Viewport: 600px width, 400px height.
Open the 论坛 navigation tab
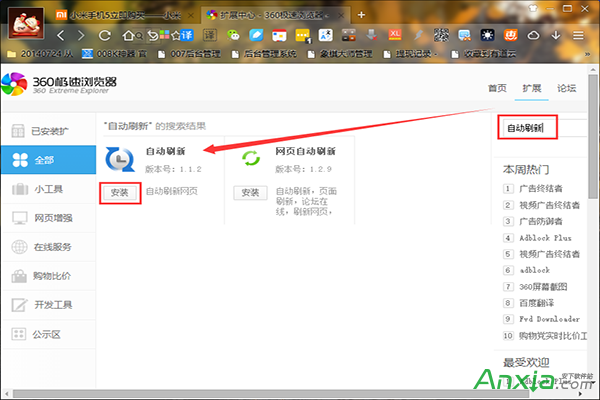(x=566, y=88)
